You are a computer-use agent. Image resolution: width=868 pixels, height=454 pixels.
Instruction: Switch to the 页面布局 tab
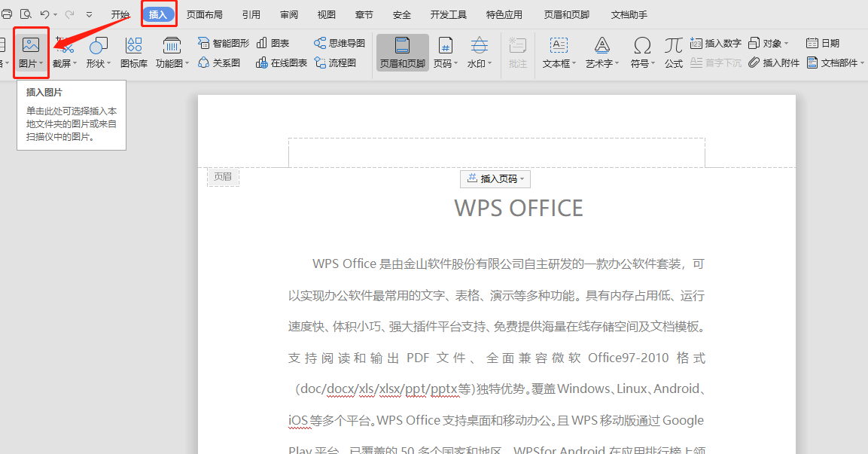204,15
